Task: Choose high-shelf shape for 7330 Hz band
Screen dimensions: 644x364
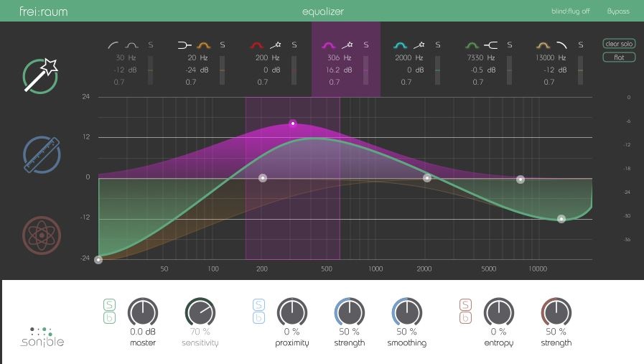Action: [x=491, y=45]
